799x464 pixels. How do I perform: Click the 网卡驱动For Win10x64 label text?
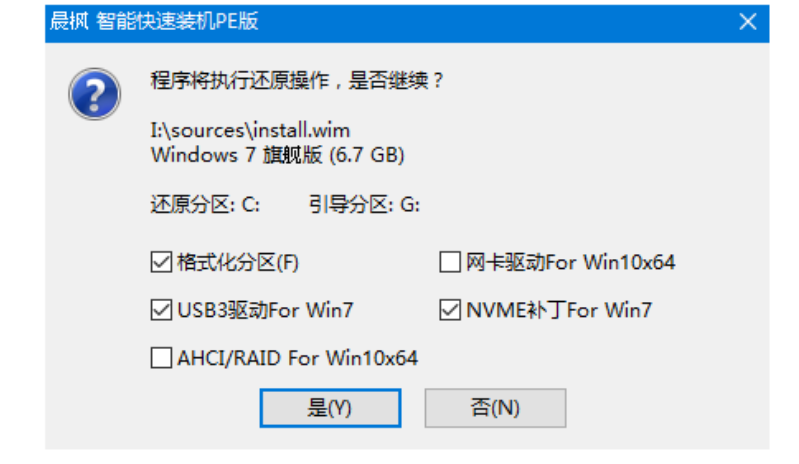coord(571,263)
